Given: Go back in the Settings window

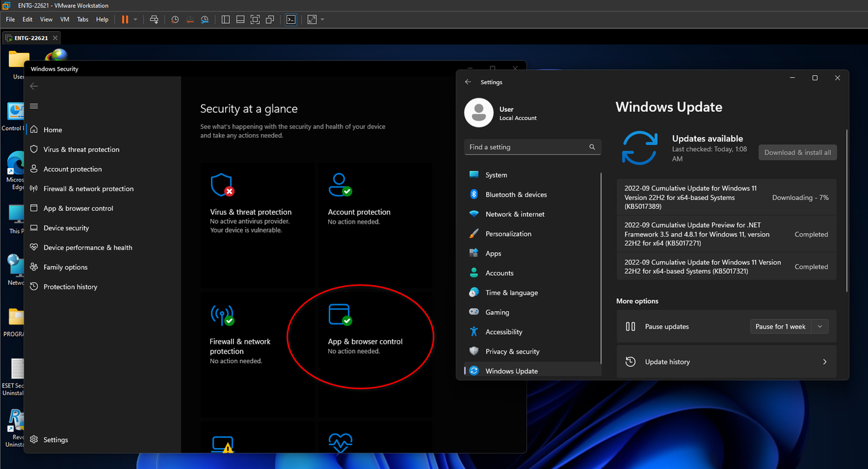Looking at the screenshot, I should pos(468,82).
